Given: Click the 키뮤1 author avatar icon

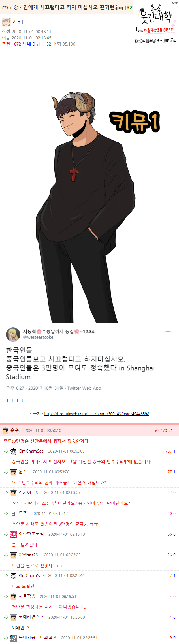Looking at the screenshot, I should coord(6,22).
